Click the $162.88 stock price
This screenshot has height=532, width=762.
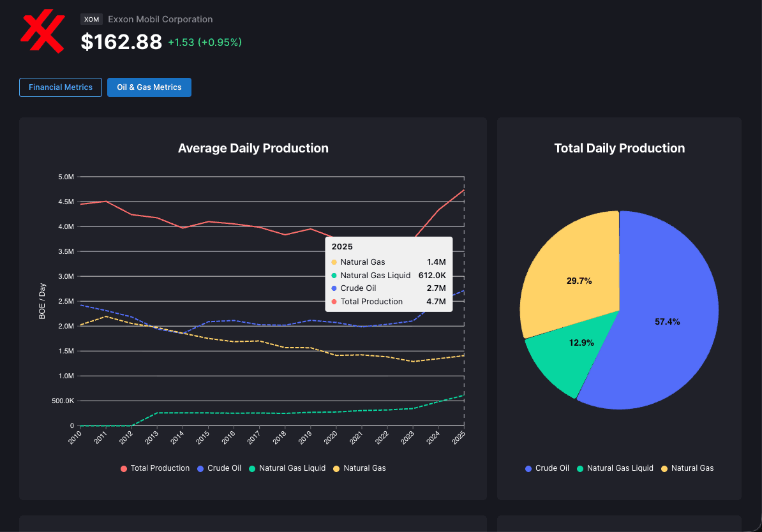point(121,42)
